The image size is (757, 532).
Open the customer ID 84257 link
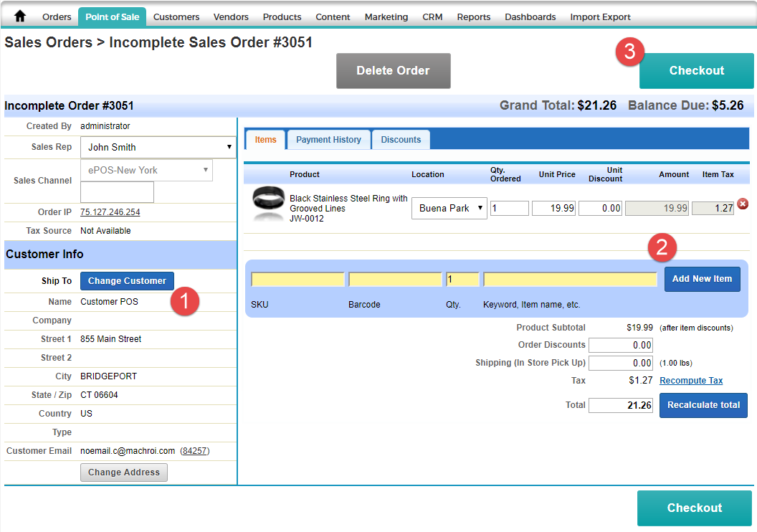coord(194,451)
